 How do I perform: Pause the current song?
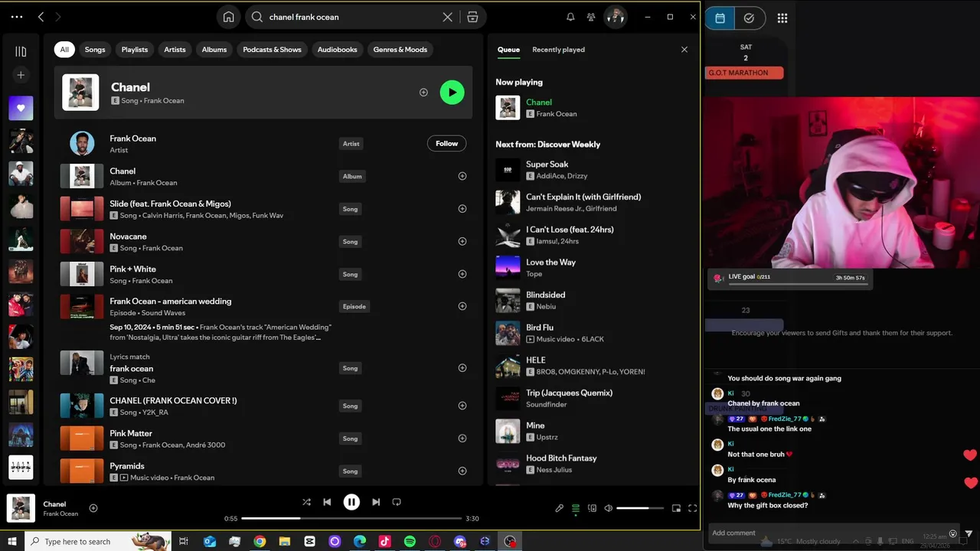click(351, 502)
